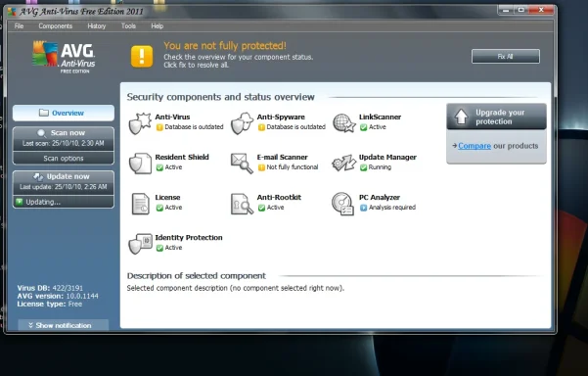The width and height of the screenshot is (588, 376).
Task: Click Resident Shield green Active checkmark
Action: [159, 167]
